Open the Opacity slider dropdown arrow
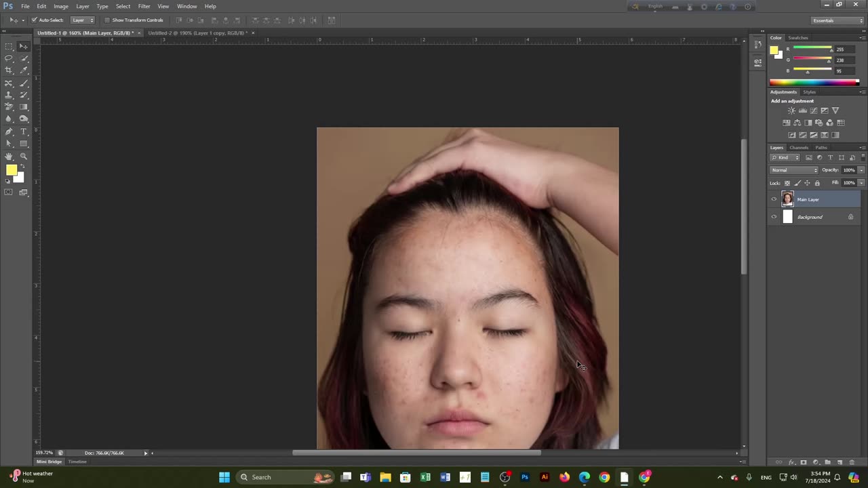868x488 pixels. 862,170
